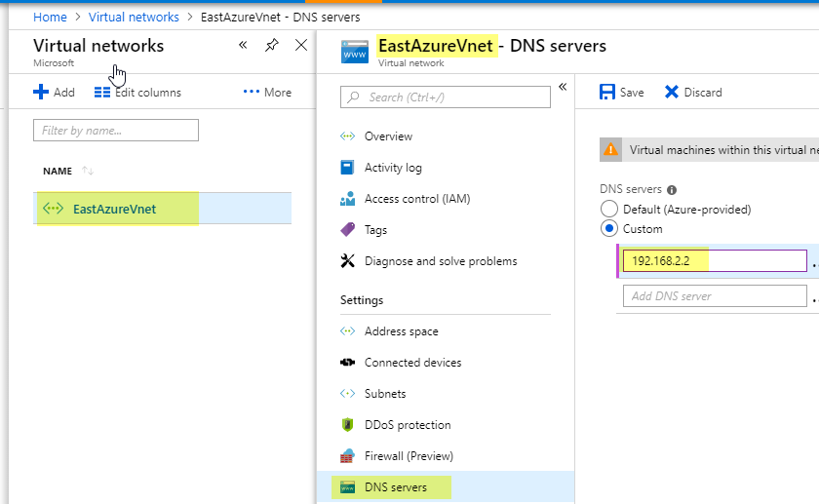This screenshot has height=504, width=819.
Task: Open Address space settings
Action: point(401,331)
